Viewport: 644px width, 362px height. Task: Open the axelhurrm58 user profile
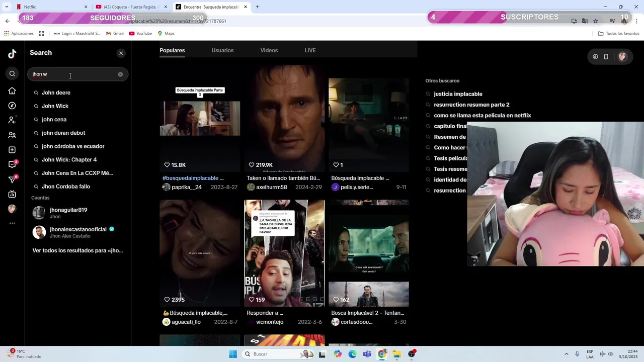267,187
